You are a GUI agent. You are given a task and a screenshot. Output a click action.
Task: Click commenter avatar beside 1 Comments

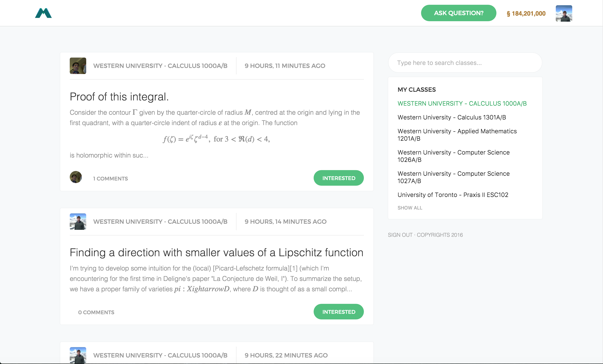tap(76, 177)
